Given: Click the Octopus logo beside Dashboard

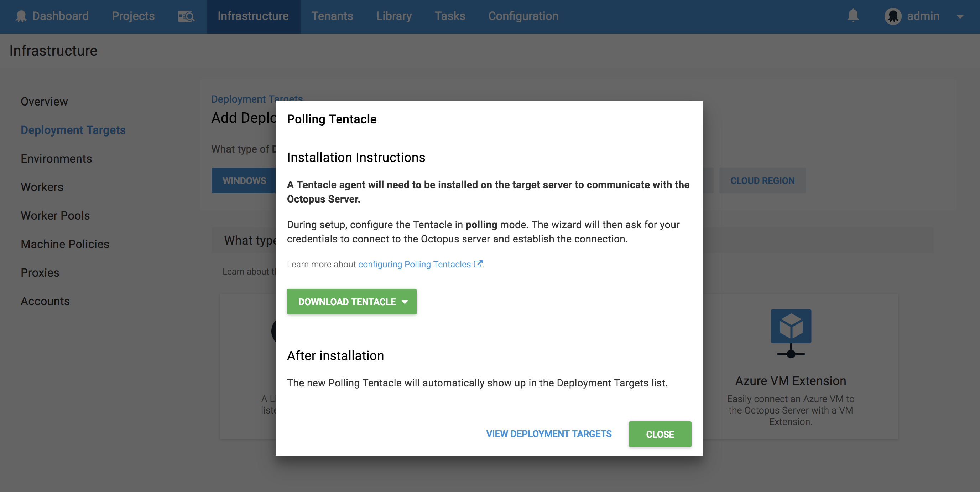Looking at the screenshot, I should pyautogui.click(x=21, y=16).
